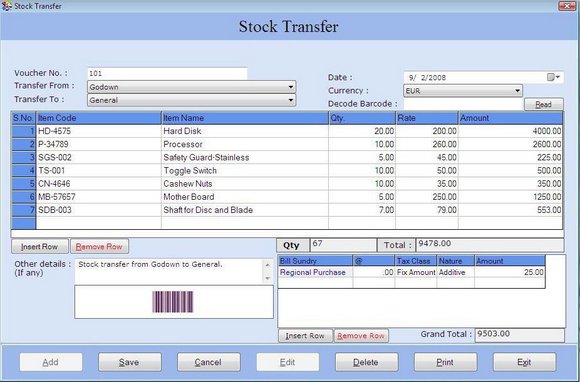
Task: Click the empty new row header
Action: (24, 223)
